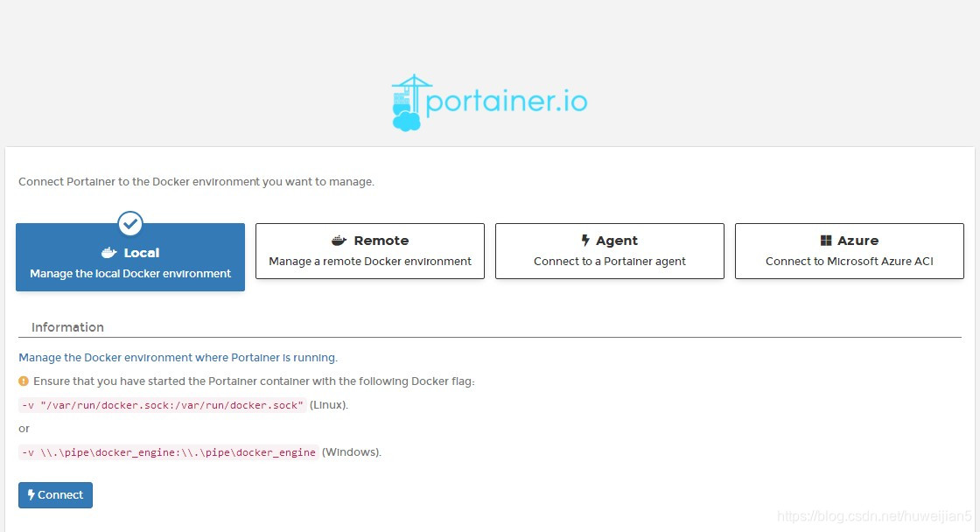
Task: Click 'Manage the Docker environment where Portainer is running'
Action: coord(178,358)
